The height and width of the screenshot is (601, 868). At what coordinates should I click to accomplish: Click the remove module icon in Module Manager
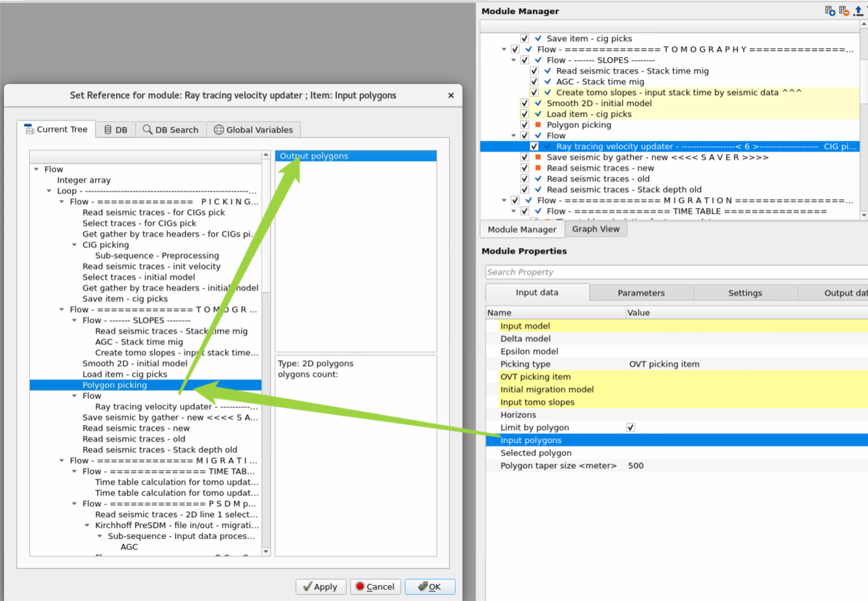tap(843, 11)
